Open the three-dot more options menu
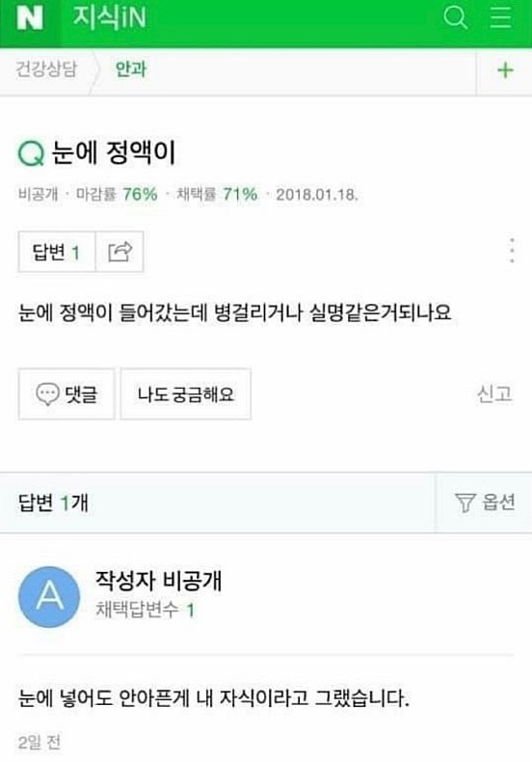 (x=512, y=251)
